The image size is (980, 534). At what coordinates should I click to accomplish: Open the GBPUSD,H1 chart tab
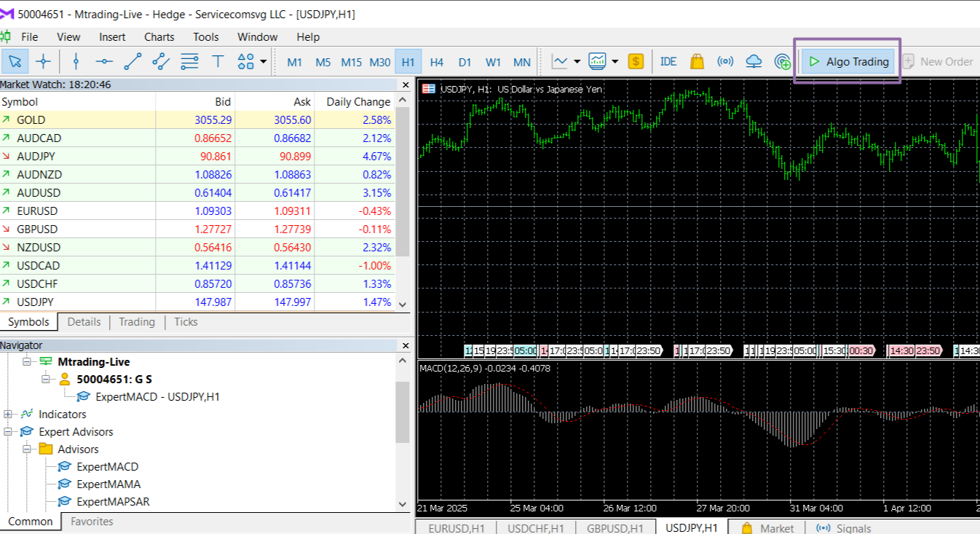(615, 527)
